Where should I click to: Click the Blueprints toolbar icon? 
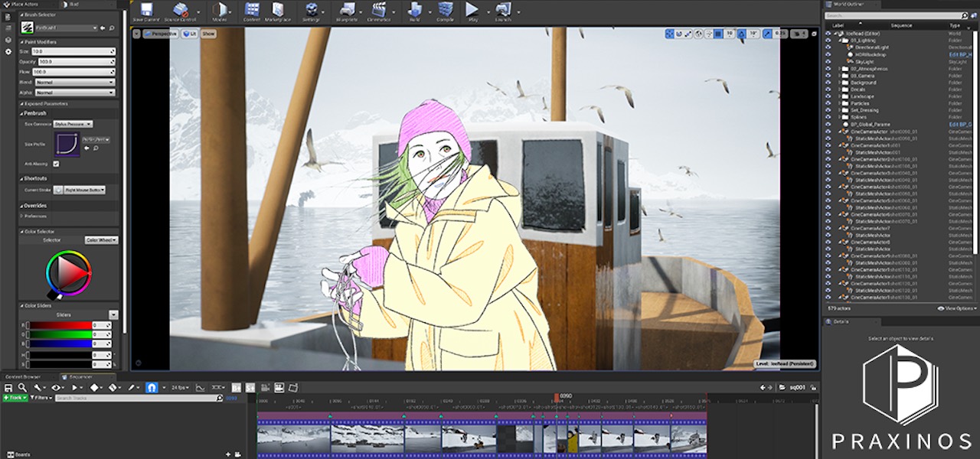click(347, 11)
